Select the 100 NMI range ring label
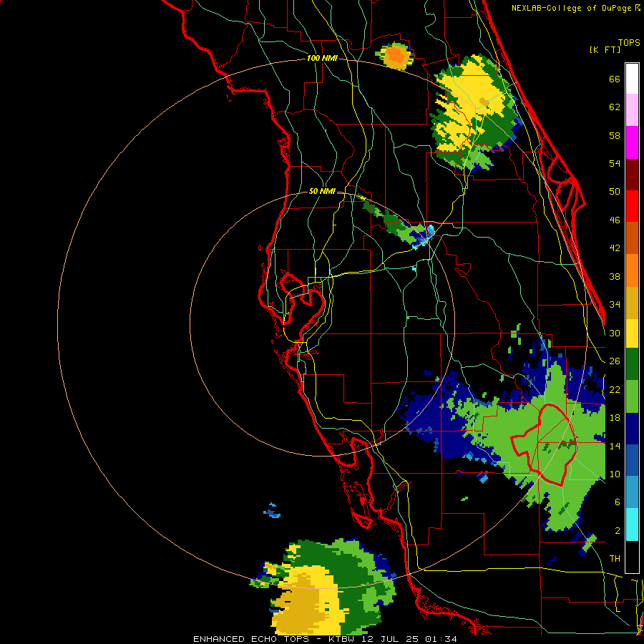 (322, 58)
